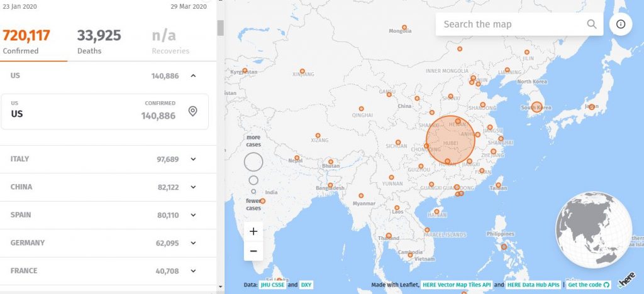Select the Laos case marker
The width and height of the screenshot is (644, 294).
point(397,208)
